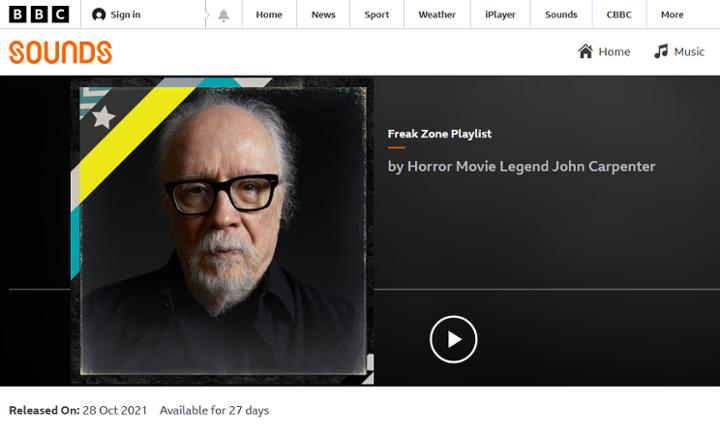Screen dimensions: 720x437
Task: Click the Freak Zone Playlist title
Action: click(x=439, y=134)
